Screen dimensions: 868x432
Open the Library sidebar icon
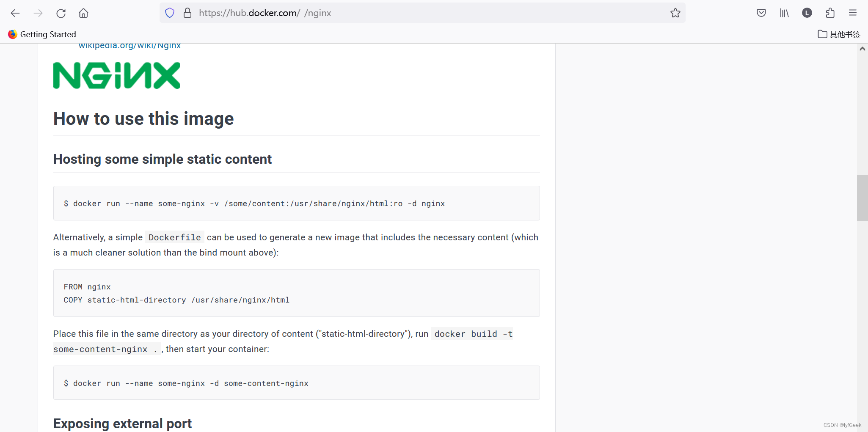point(784,13)
